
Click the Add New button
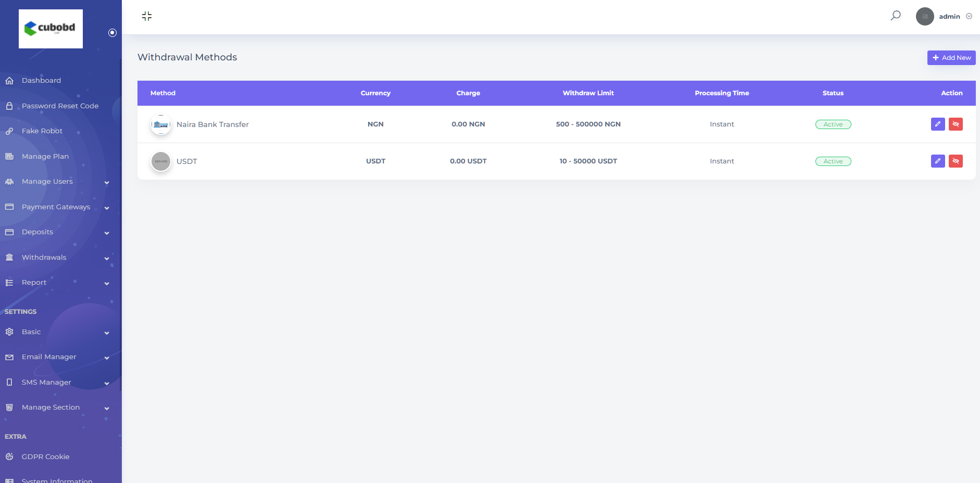[951, 58]
